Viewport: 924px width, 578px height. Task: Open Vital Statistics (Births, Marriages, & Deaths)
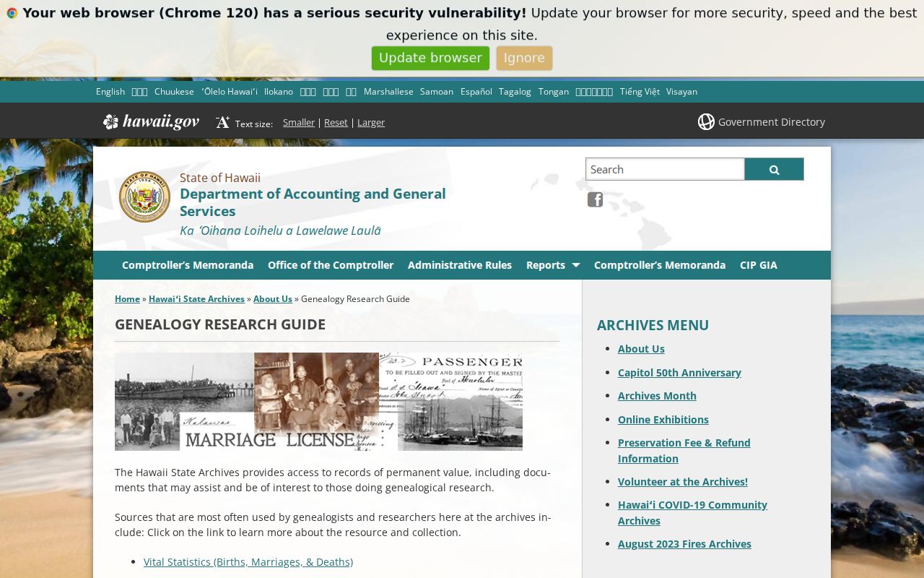(x=248, y=561)
